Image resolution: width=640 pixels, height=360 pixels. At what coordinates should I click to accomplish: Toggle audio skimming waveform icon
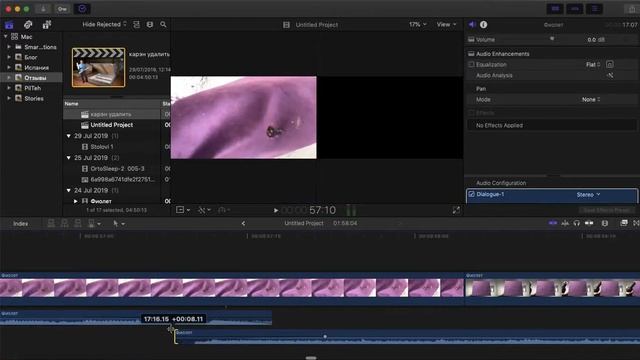[x=565, y=223]
